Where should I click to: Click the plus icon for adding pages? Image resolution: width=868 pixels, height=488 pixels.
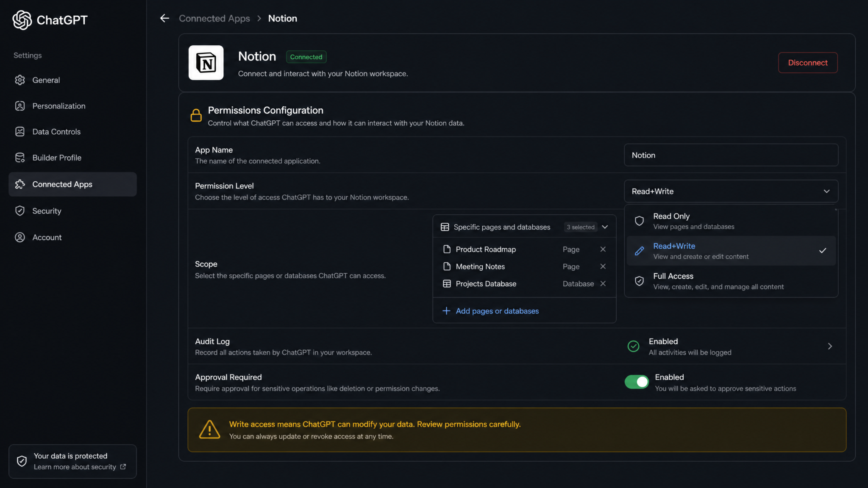446,311
